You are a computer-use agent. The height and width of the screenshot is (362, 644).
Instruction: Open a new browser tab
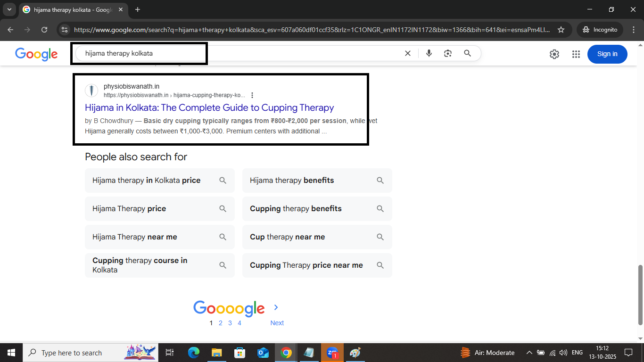click(x=137, y=9)
